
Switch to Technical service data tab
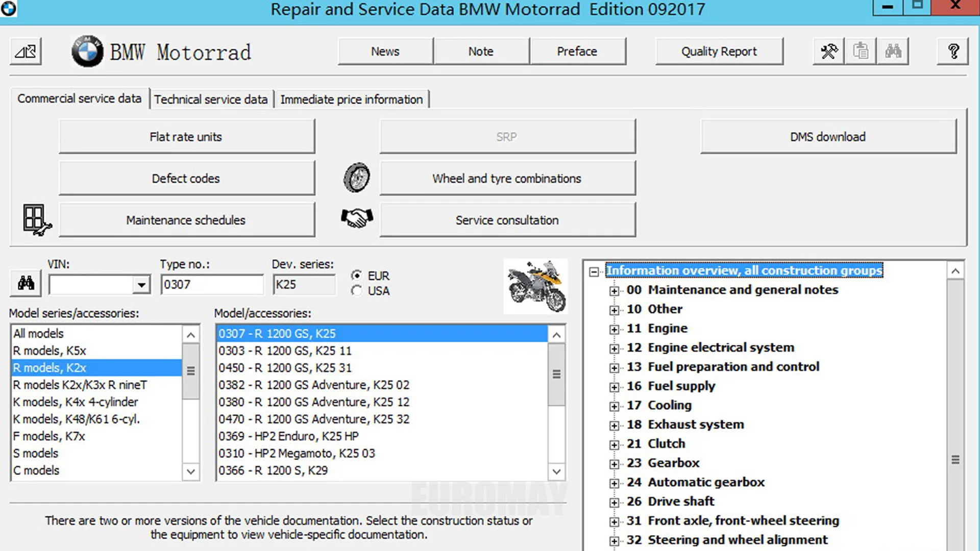(x=211, y=99)
